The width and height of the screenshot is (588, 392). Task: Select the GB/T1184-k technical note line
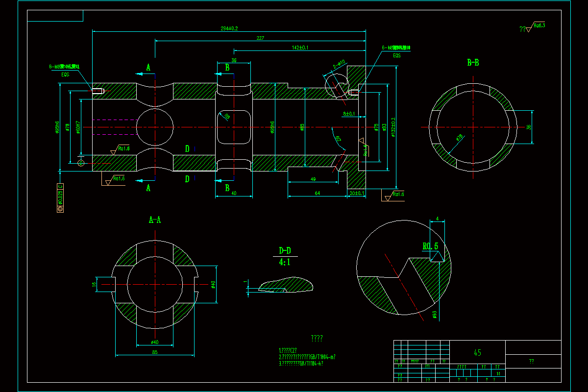[x=301, y=364]
